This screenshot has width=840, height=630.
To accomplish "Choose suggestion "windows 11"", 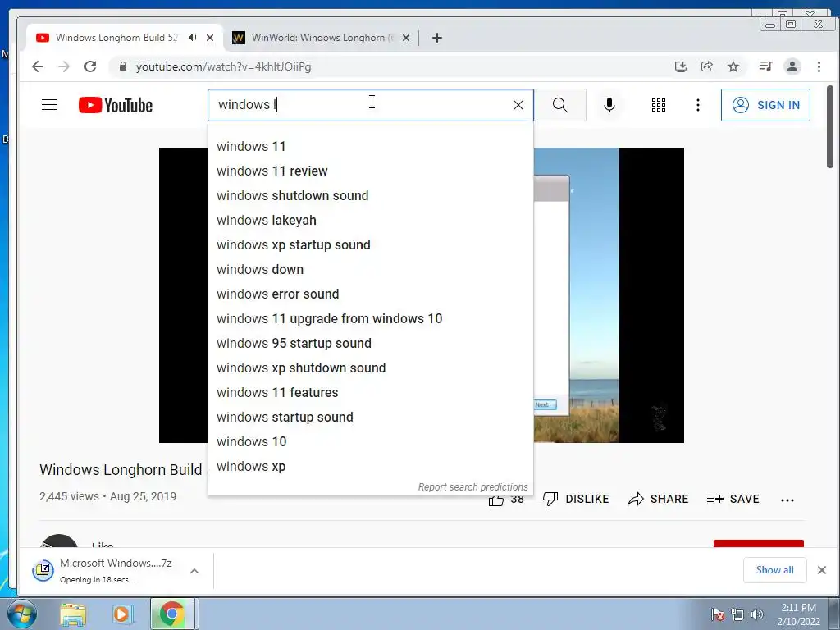I will pyautogui.click(x=370, y=146).
